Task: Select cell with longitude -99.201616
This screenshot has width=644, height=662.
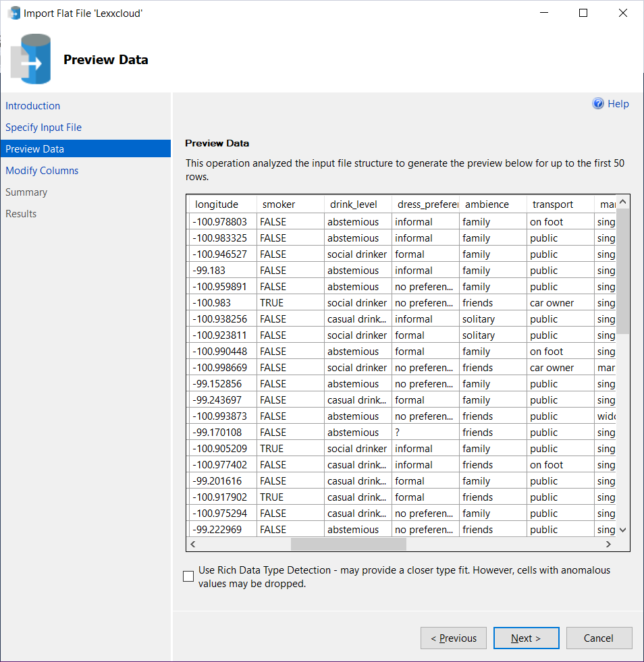Action: point(223,481)
